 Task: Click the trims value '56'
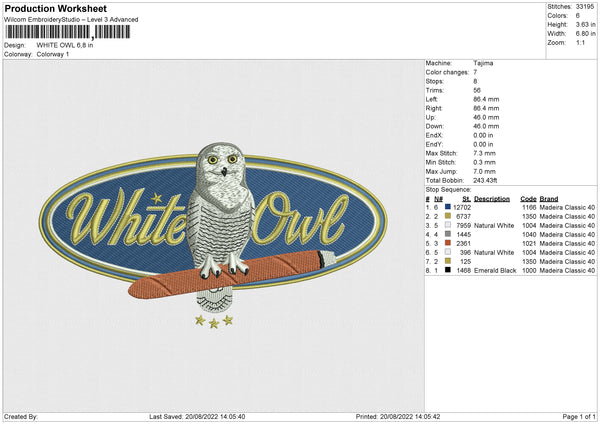[477, 90]
